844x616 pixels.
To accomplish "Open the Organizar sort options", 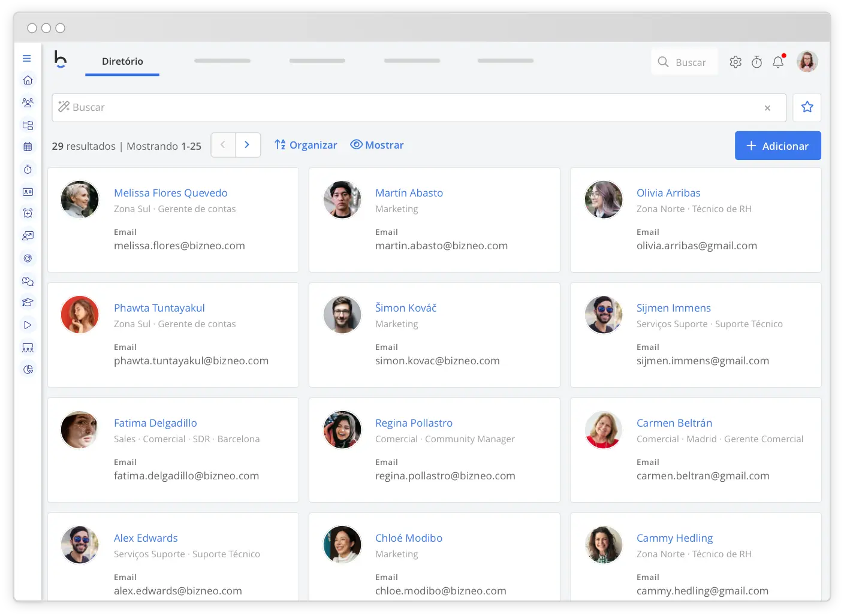I will click(306, 145).
